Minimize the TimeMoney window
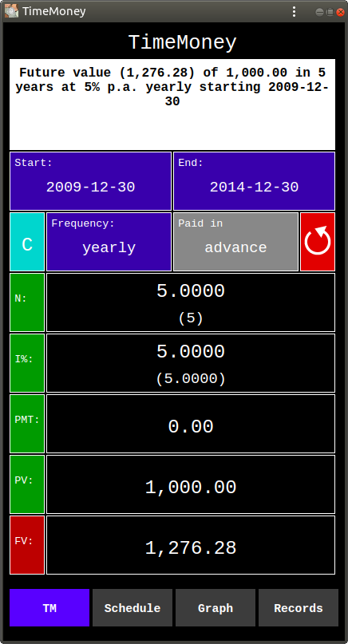Screen dimensions: 348x644 coord(319,12)
